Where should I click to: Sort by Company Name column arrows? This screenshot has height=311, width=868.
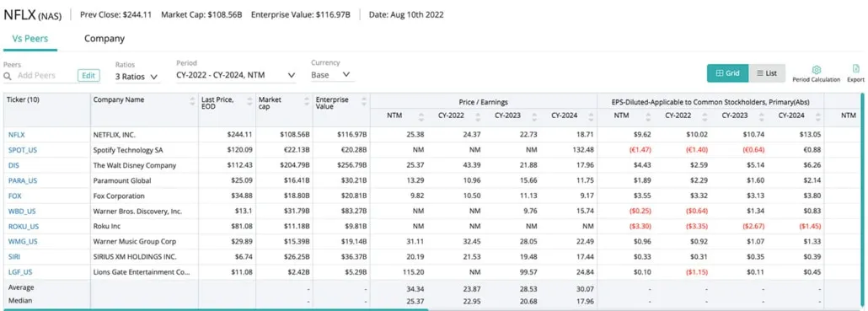tap(193, 100)
